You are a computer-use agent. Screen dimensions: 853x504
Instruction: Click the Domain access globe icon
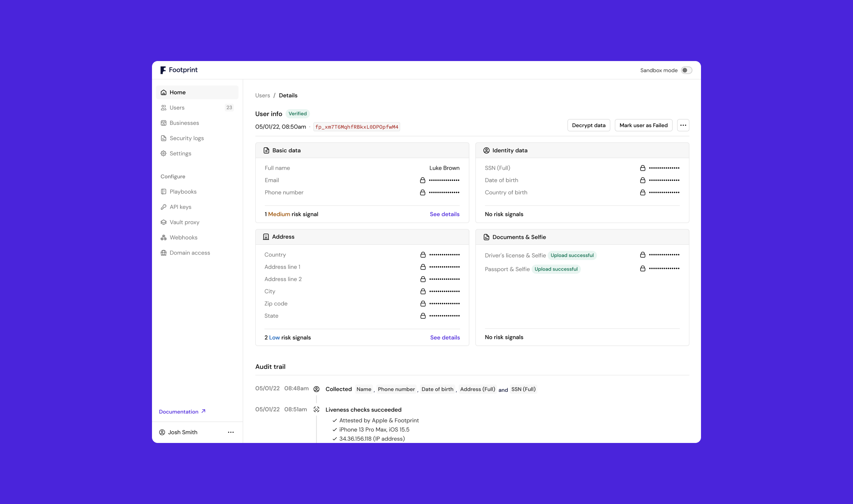coord(164,253)
